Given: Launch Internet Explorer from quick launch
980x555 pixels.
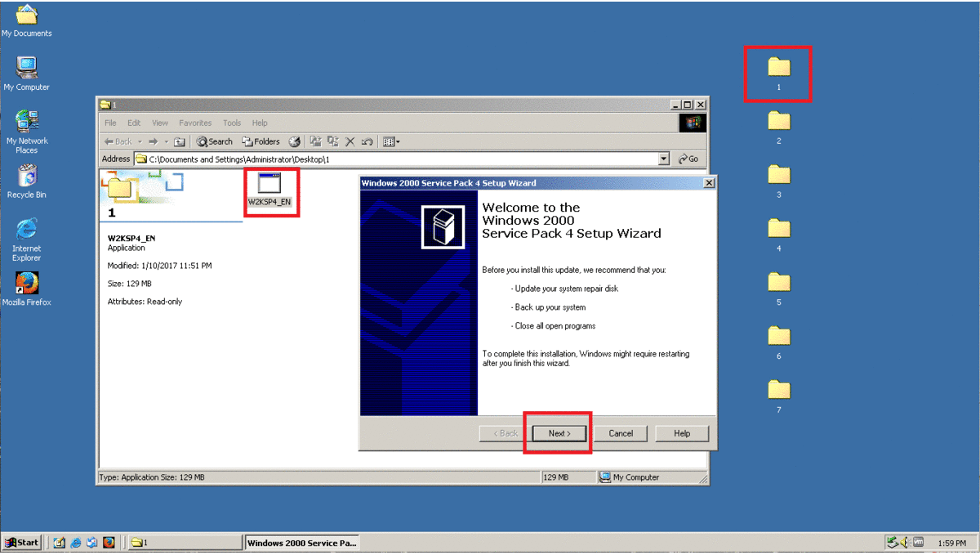Looking at the screenshot, I should pyautogui.click(x=75, y=543).
